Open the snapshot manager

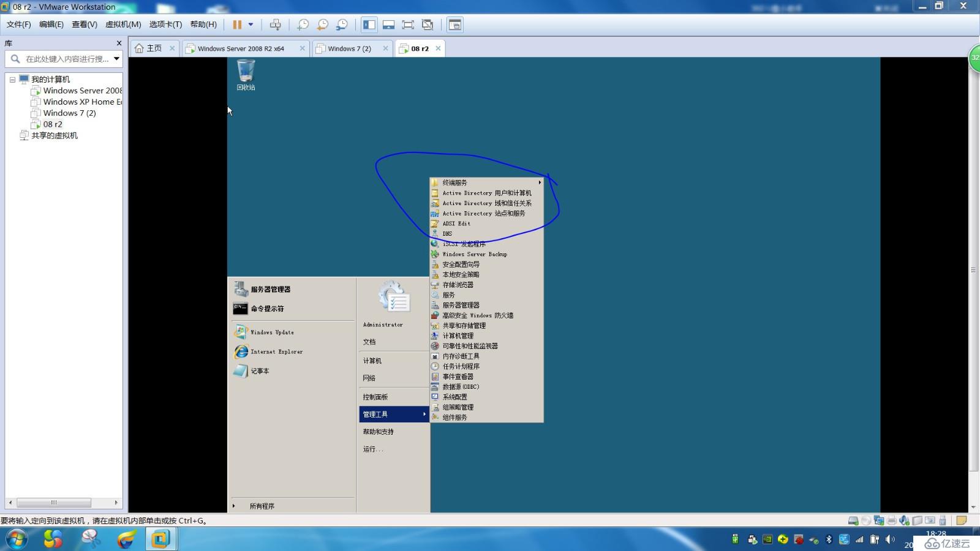342,24
